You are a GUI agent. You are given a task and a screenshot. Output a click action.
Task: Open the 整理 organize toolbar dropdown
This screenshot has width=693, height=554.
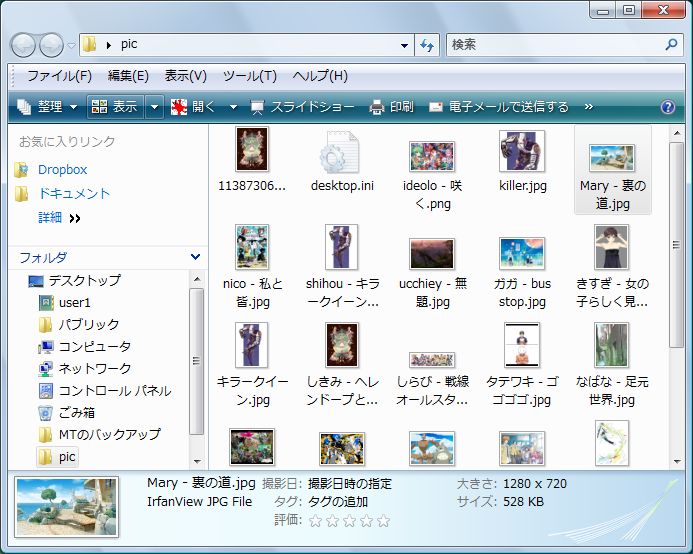(46, 107)
